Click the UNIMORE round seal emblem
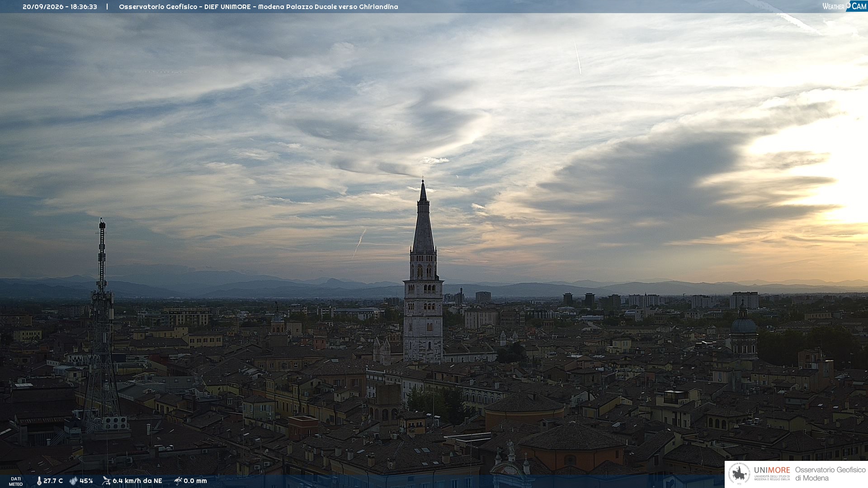868x488 pixels. (739, 474)
